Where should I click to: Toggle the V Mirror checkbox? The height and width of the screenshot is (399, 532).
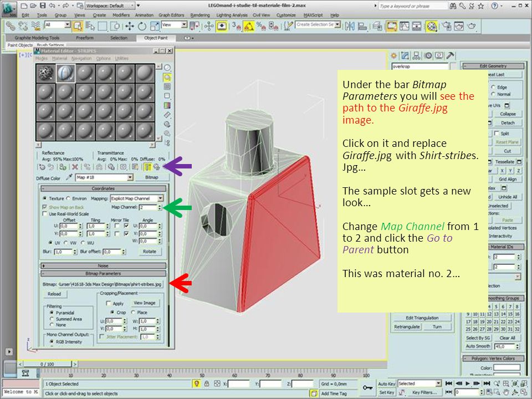pos(117,233)
